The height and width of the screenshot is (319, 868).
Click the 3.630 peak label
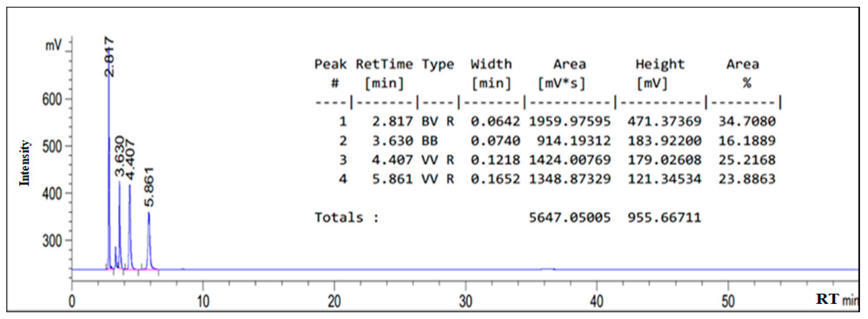120,156
